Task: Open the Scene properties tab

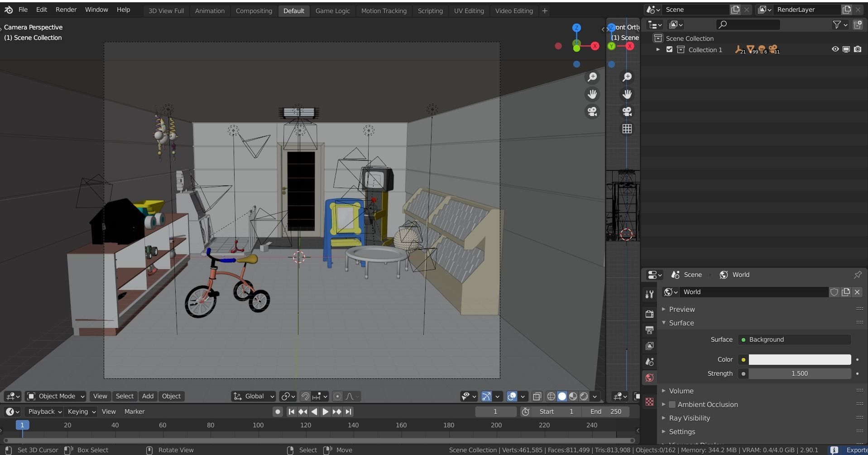Action: point(649,362)
